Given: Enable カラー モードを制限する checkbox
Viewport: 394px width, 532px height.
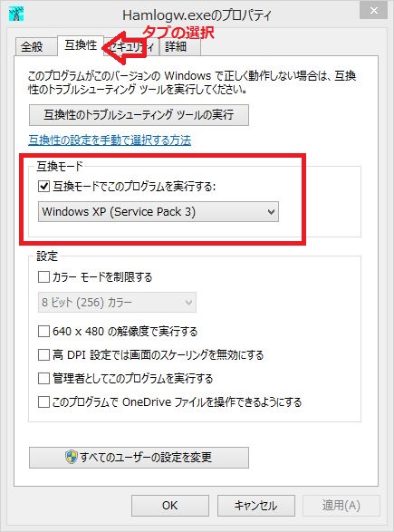Looking at the screenshot, I should click(43, 276).
